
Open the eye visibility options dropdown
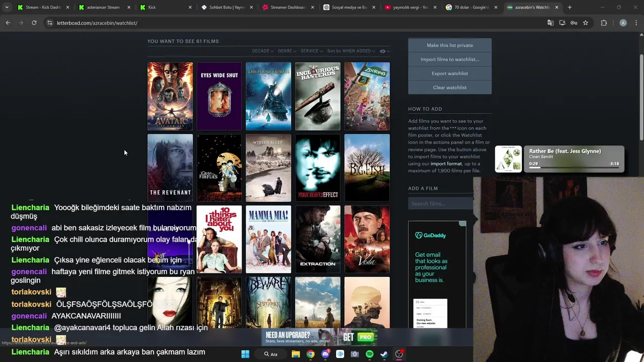pos(384,51)
